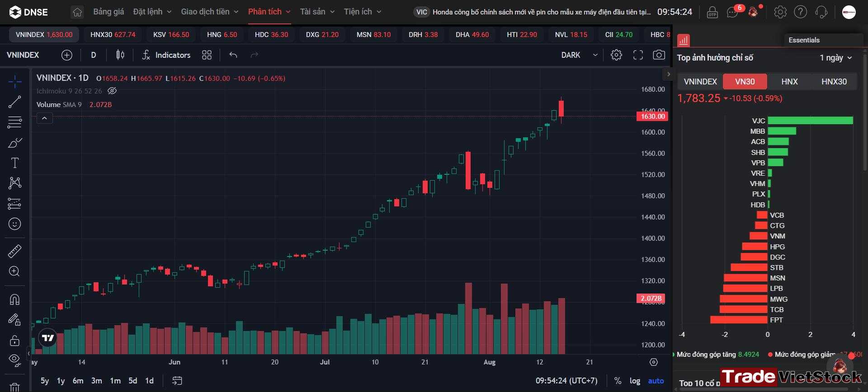Open the Indicators dialog

click(x=166, y=55)
